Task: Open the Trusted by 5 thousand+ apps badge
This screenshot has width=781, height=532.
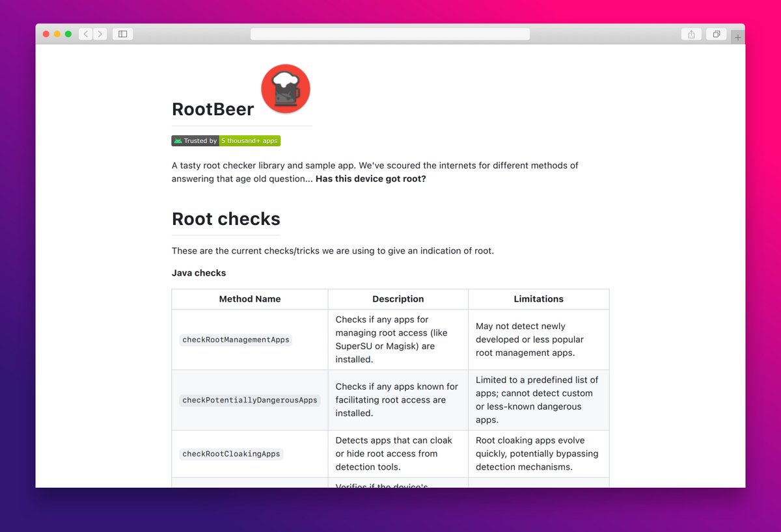Action: tap(226, 140)
